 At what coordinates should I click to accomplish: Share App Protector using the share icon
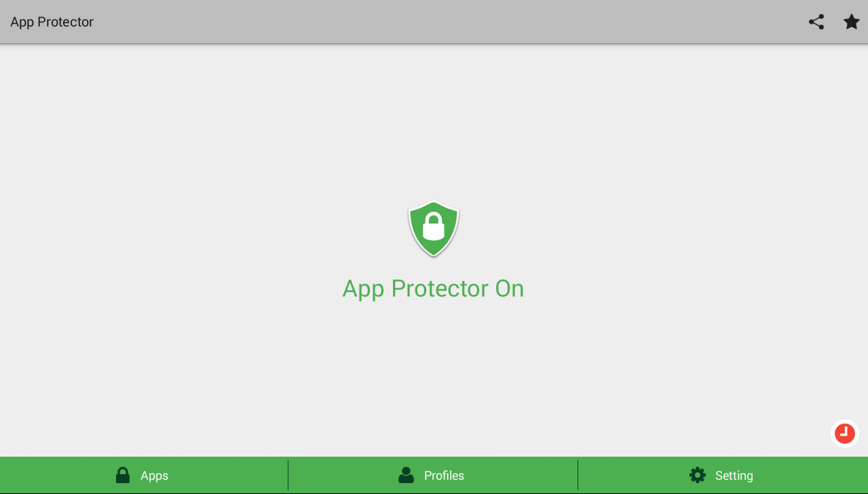pos(816,22)
